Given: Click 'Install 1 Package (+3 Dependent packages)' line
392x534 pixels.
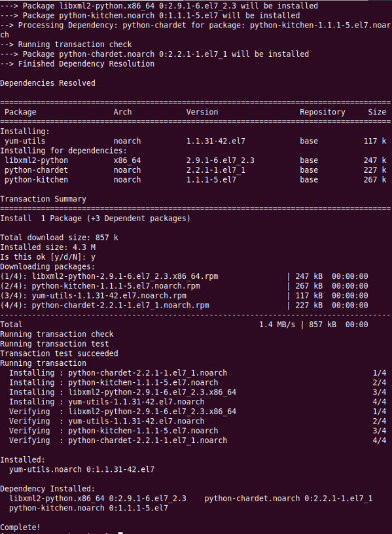Looking at the screenshot, I should [x=96, y=219].
